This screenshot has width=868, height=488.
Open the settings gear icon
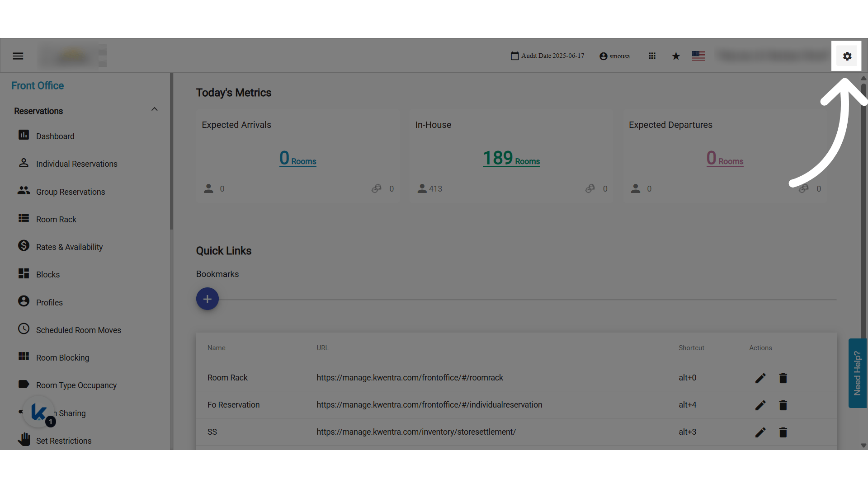click(847, 56)
